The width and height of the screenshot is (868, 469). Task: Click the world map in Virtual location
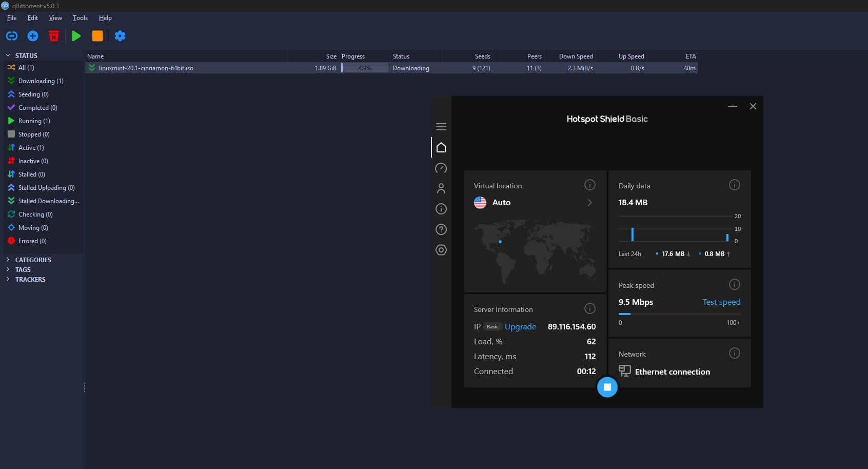pos(535,250)
